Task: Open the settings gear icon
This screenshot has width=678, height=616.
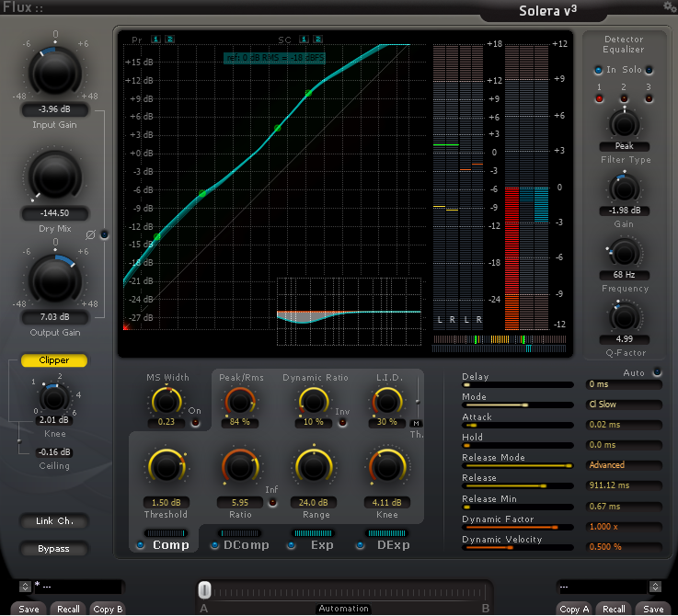Action: 670,6
